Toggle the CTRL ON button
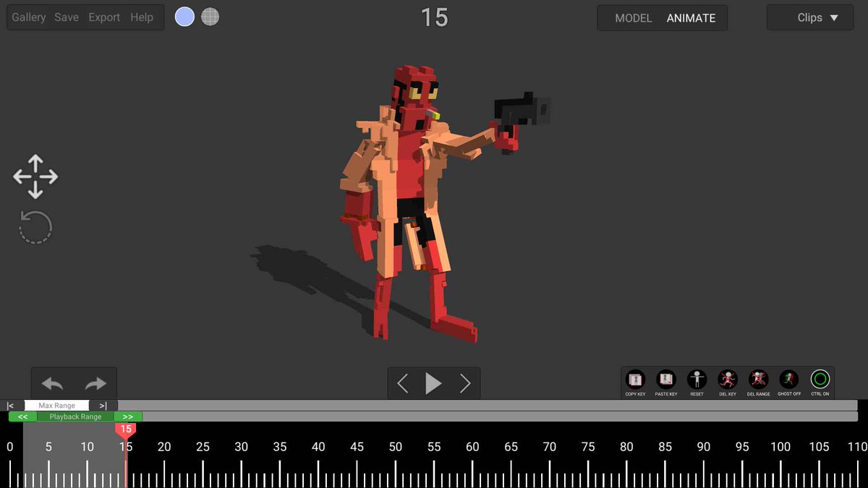This screenshot has height=488, width=868. [x=820, y=382]
